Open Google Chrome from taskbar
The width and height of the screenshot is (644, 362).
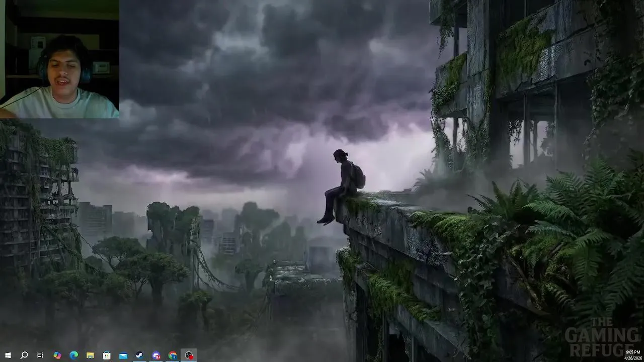coord(173,355)
